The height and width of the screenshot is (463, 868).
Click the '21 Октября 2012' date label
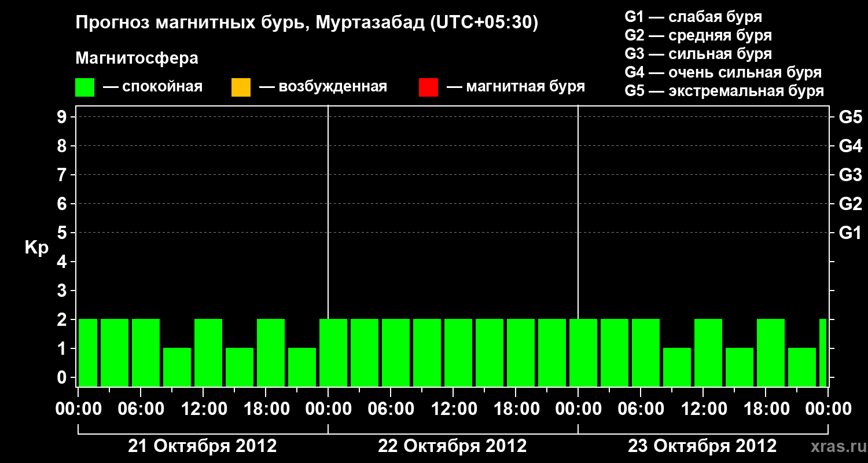pyautogui.click(x=203, y=446)
